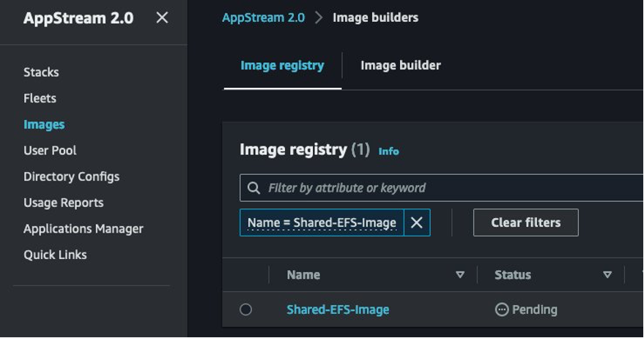Focus the Filter by attribute or keyword field
Screen dimensions: 644x338
(x=442, y=188)
